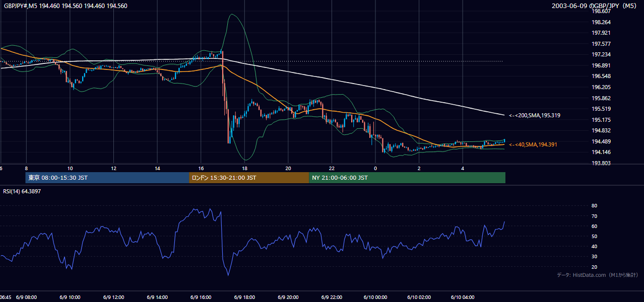Screen dimensions: 644x302
Task: Click the 6/10 02:00 time axis label
Action: pyautogui.click(x=419, y=297)
